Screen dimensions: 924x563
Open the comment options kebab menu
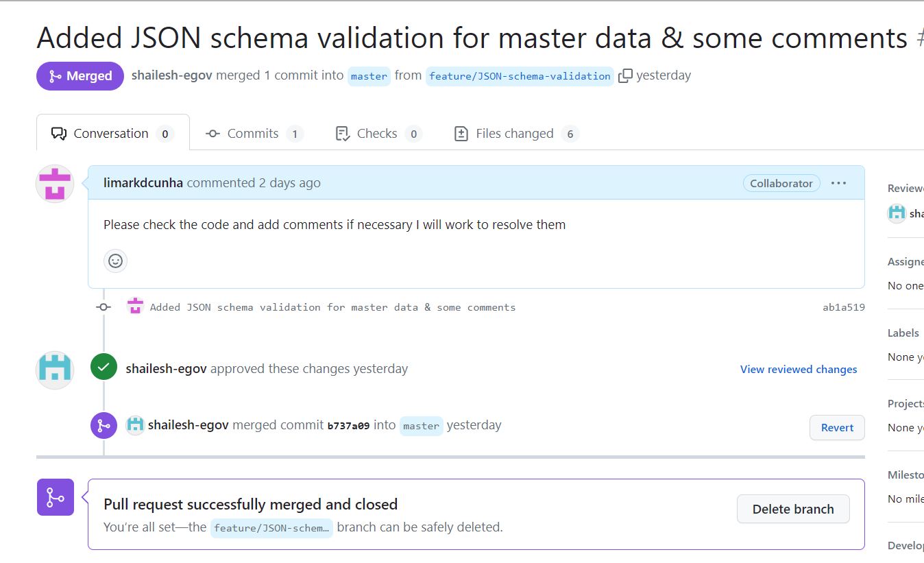pyautogui.click(x=839, y=182)
